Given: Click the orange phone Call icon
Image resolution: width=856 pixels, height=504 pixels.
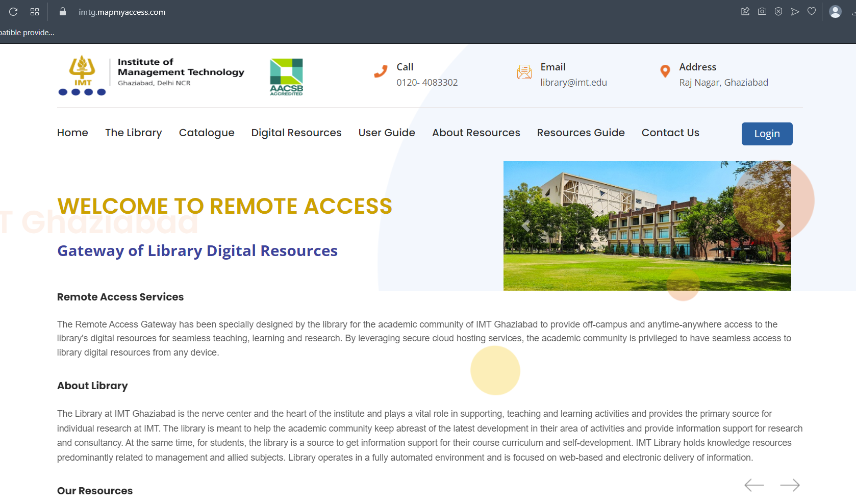Looking at the screenshot, I should pyautogui.click(x=381, y=71).
